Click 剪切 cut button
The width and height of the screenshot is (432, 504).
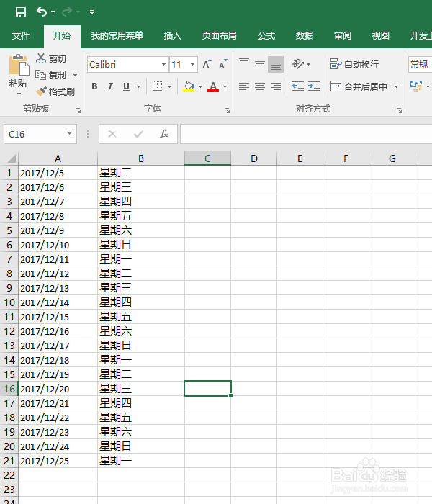(x=51, y=58)
